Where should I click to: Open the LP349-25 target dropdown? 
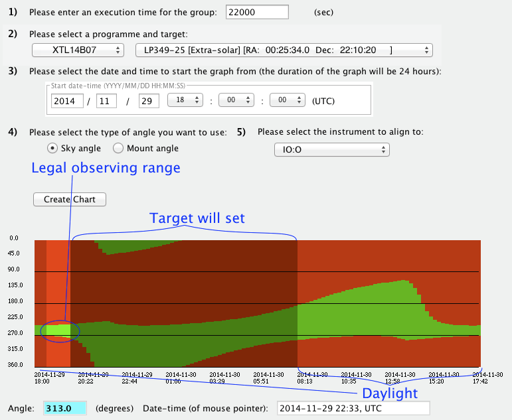(284, 50)
